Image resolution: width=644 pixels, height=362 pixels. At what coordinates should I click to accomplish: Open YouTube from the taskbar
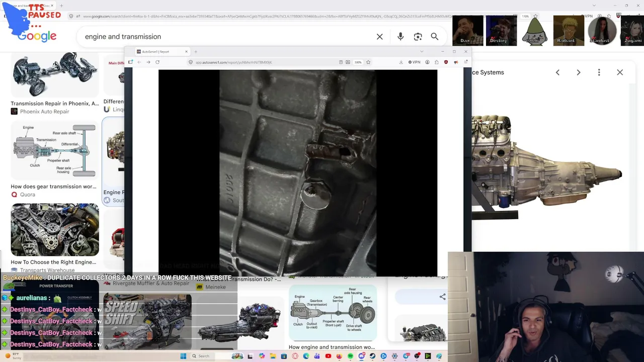pos(328,356)
